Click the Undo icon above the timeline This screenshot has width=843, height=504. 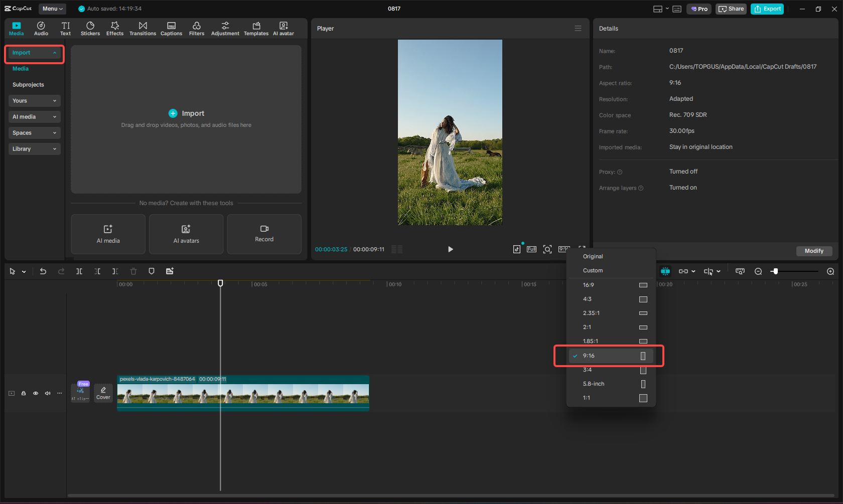coord(43,271)
